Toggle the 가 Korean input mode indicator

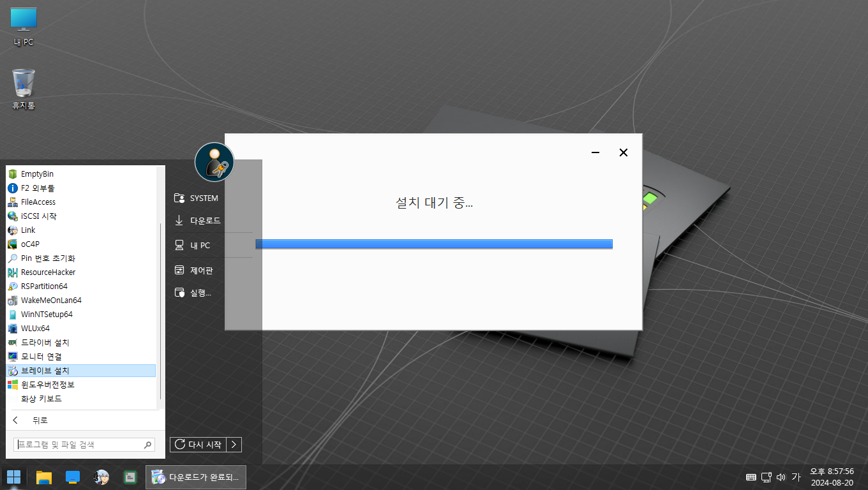[x=796, y=477]
